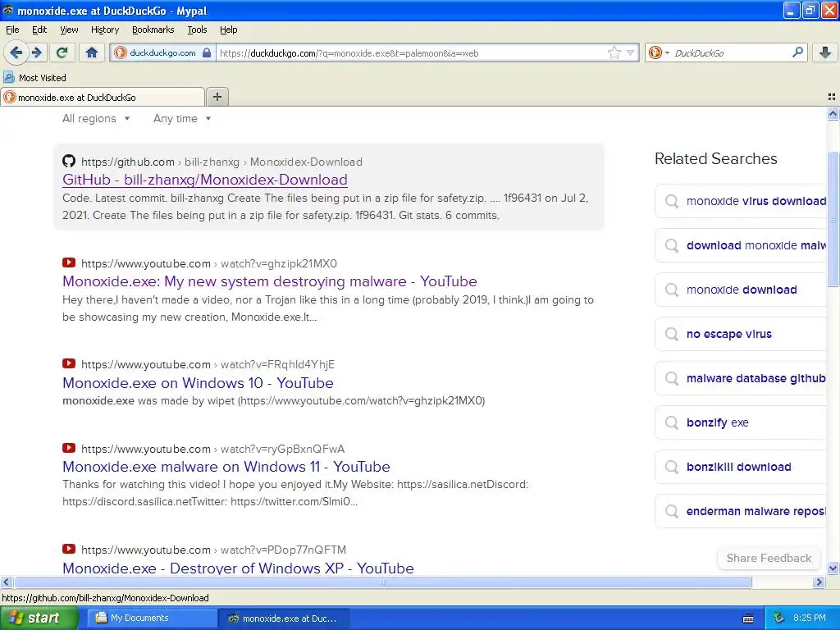Select related search 'enderman malware repository'
The height and width of the screenshot is (630, 840).
tap(741, 512)
